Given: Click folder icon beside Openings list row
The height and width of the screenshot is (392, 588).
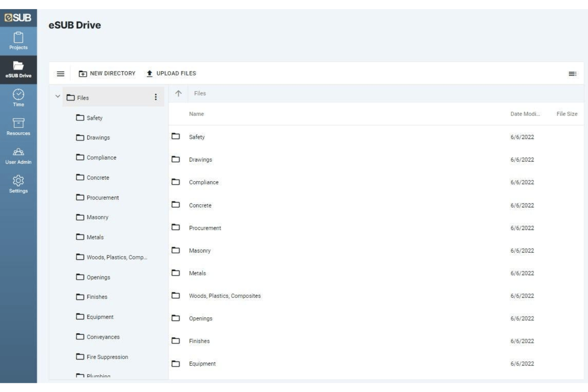Looking at the screenshot, I should coord(176,318).
